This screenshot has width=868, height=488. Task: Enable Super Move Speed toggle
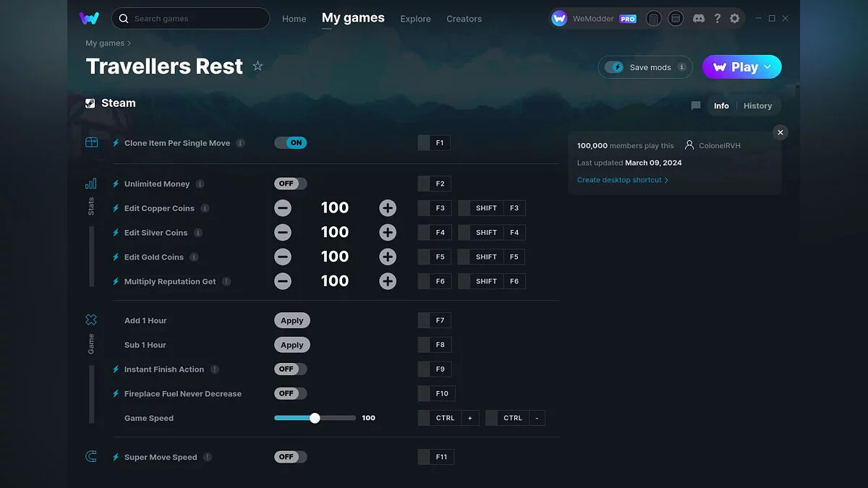291,457
